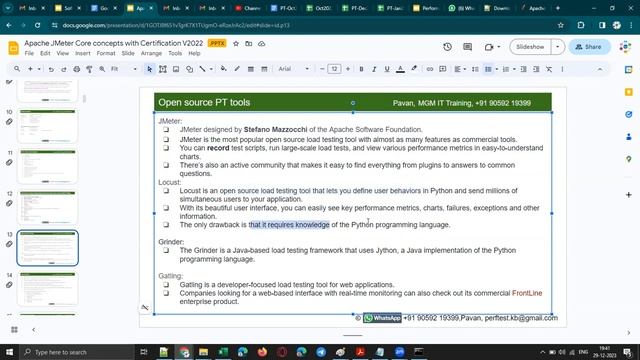The height and width of the screenshot is (360, 640).
Task: Open the Arrange menu
Action: click(151, 53)
